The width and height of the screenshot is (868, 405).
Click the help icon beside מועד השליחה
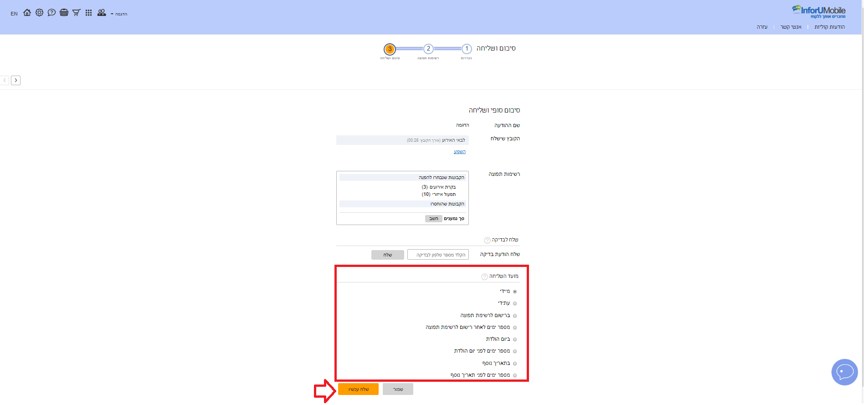tap(484, 277)
